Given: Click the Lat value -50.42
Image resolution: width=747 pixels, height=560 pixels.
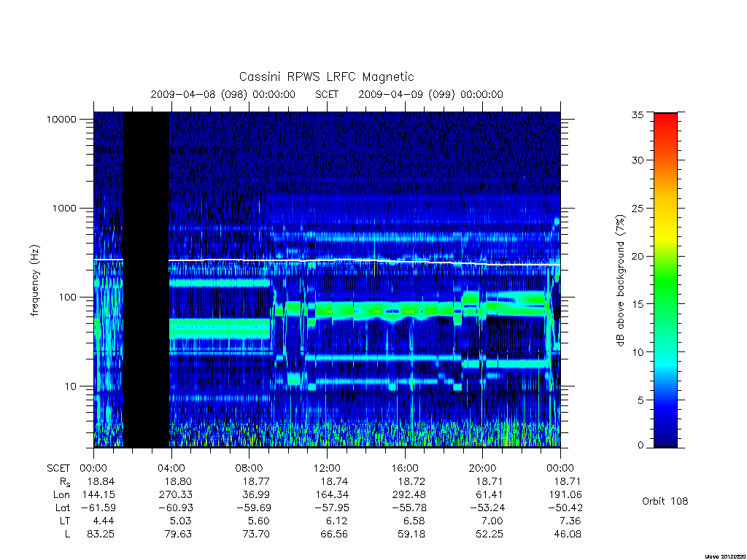Looking at the screenshot, I should click(x=565, y=507).
